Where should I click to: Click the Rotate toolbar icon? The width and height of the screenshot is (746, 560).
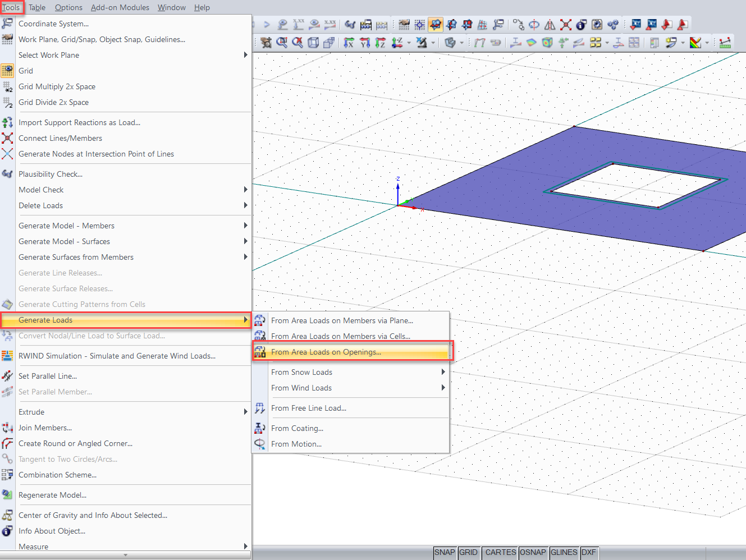(x=534, y=25)
